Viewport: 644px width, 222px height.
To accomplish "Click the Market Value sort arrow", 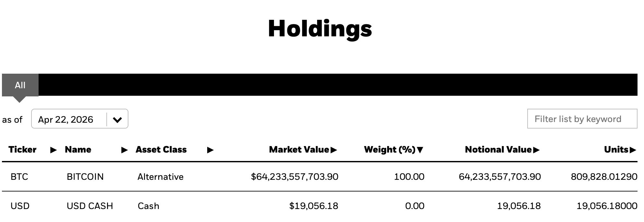I will coord(334,150).
